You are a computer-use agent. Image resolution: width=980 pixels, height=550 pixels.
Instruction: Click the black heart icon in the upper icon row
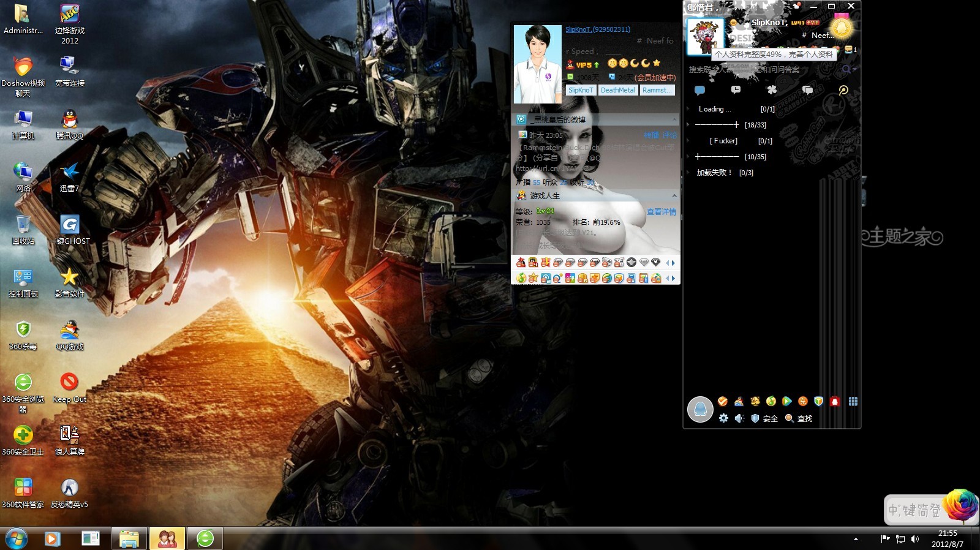tap(655, 262)
